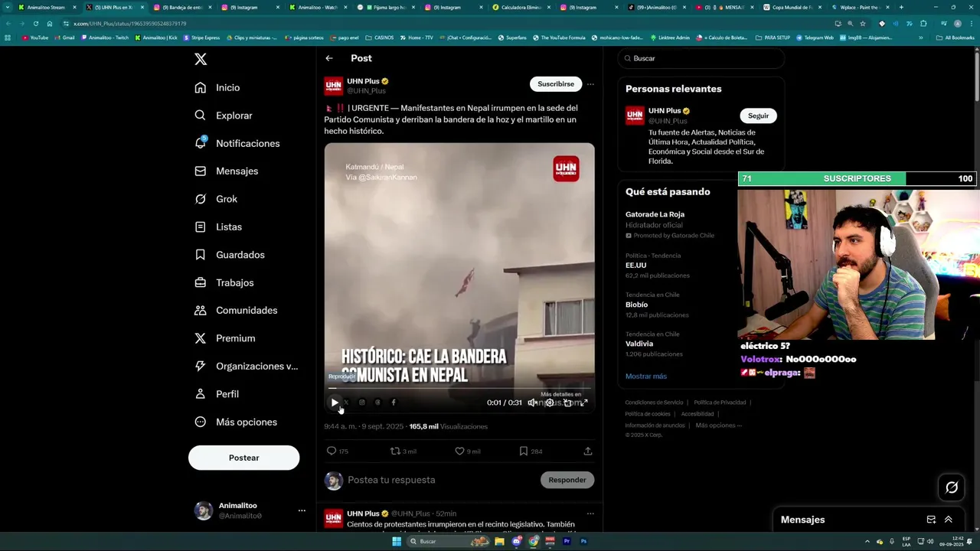The image size is (980, 551).
Task: Open Grok from the sidebar
Action: pos(216,199)
